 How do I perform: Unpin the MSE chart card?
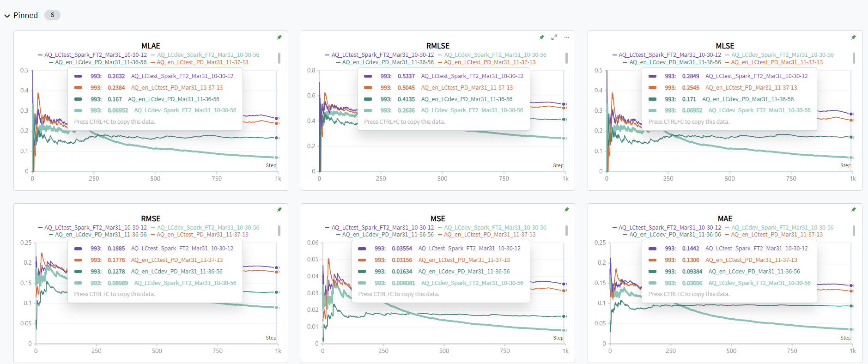pyautogui.click(x=566, y=210)
